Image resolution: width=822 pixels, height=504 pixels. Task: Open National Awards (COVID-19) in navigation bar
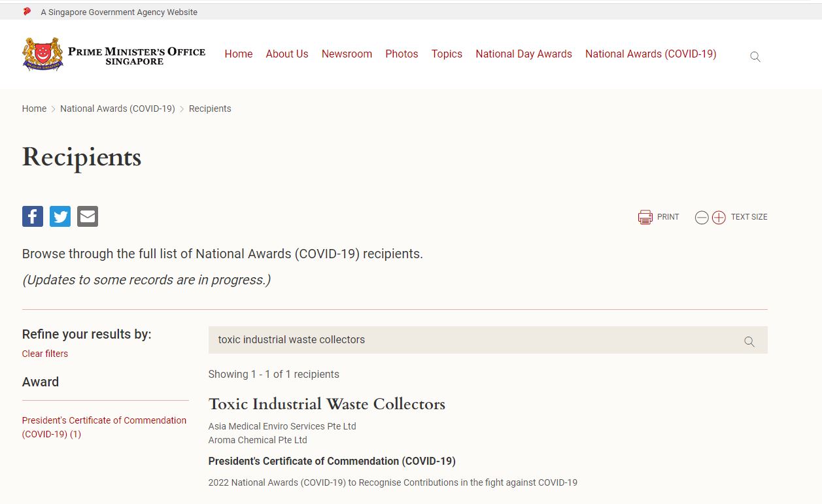point(651,54)
